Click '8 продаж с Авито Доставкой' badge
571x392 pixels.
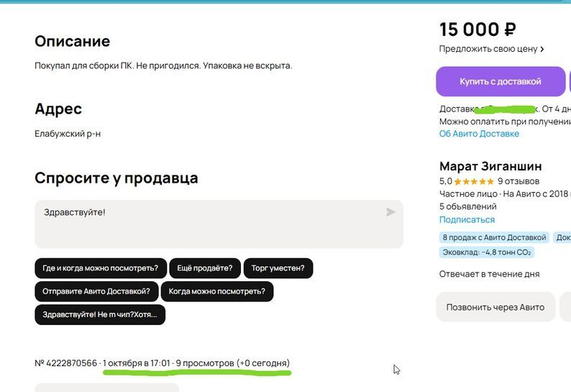point(494,237)
